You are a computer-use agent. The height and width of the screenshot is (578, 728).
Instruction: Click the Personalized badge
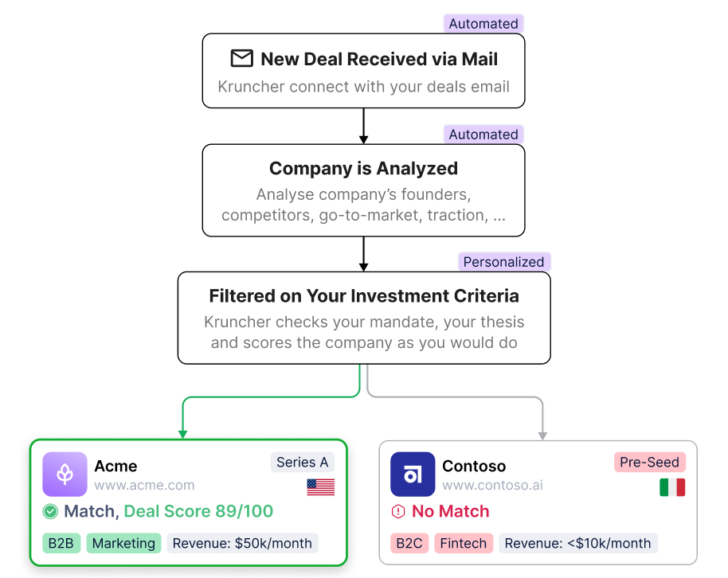504,262
